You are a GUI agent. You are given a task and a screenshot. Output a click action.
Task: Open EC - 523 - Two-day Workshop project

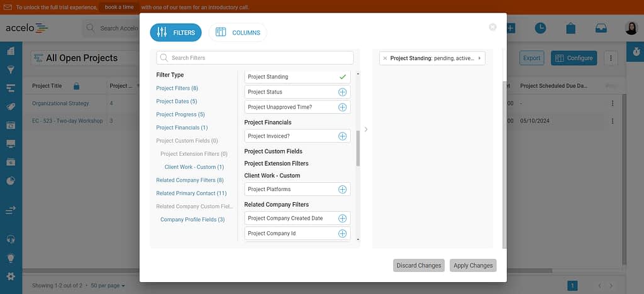pos(67,121)
